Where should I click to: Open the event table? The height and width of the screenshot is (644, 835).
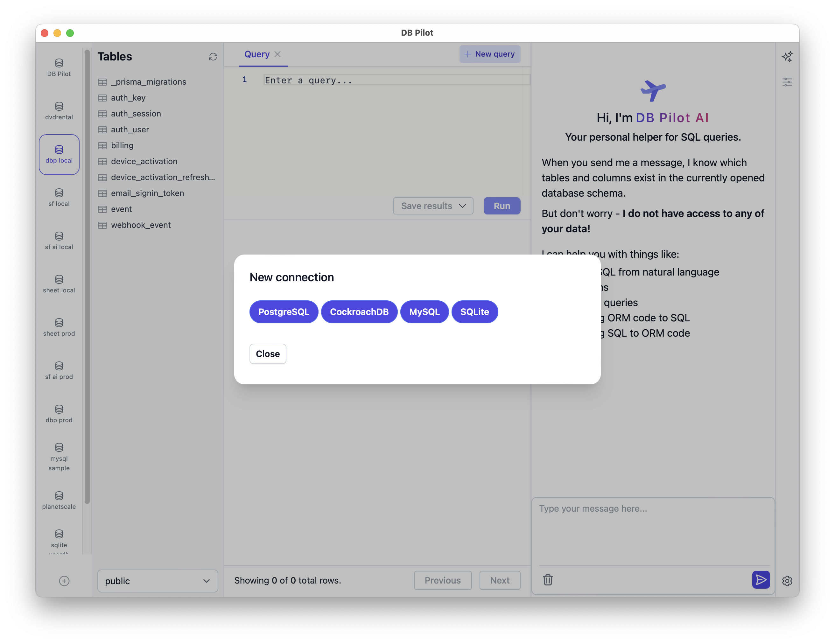tap(158, 209)
